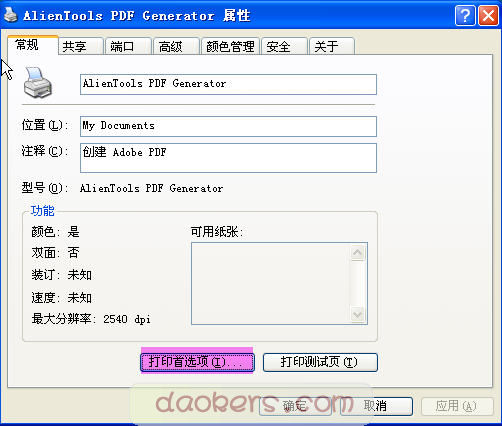Click the help question mark button
This screenshot has width=502, height=426.
click(x=465, y=15)
